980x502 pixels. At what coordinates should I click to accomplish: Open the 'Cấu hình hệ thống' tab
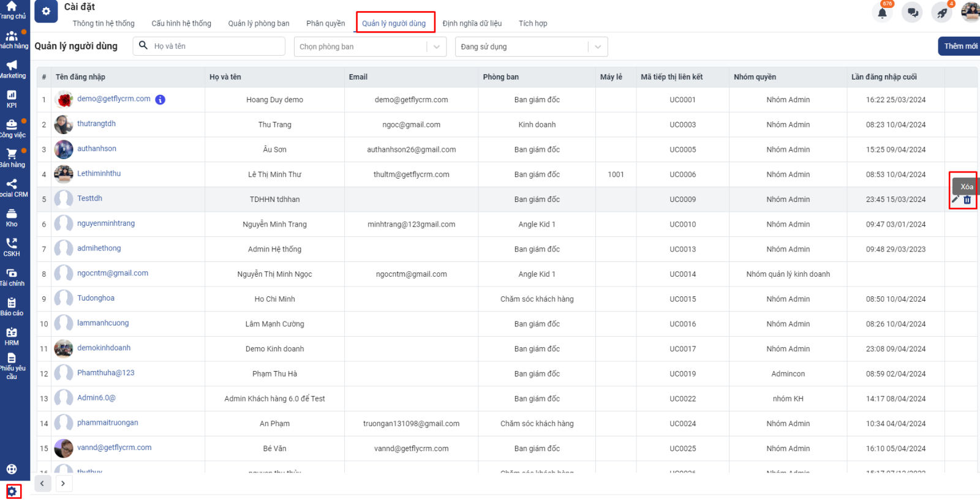(181, 23)
